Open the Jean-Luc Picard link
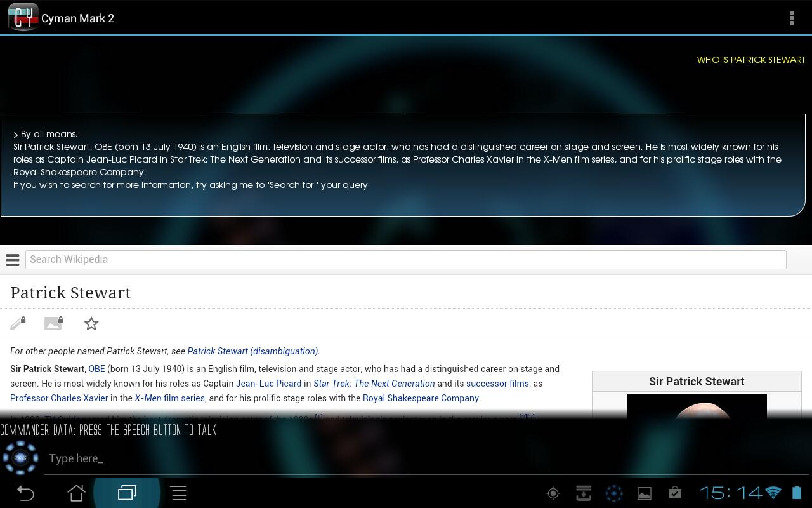The height and width of the screenshot is (508, 812). point(268,384)
